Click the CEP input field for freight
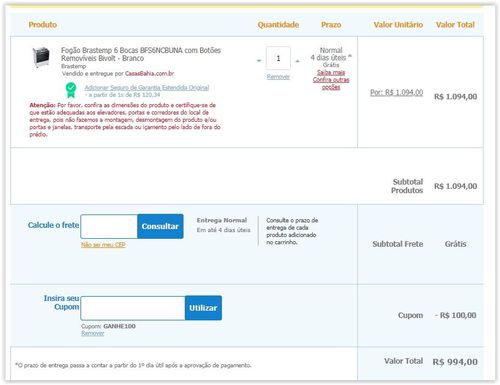500x385 pixels. tap(109, 226)
